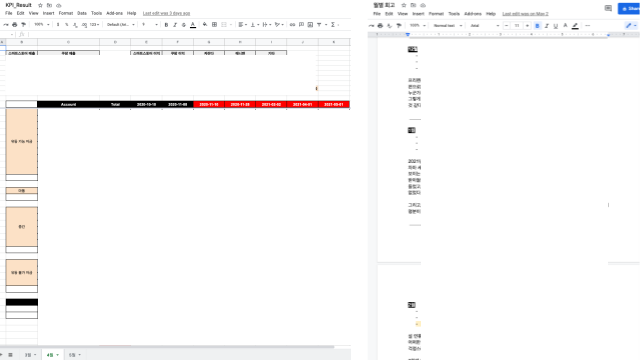This screenshot has height=360, width=640.
Task: Check cloud save status for KPI_Result
Action: point(58,5)
